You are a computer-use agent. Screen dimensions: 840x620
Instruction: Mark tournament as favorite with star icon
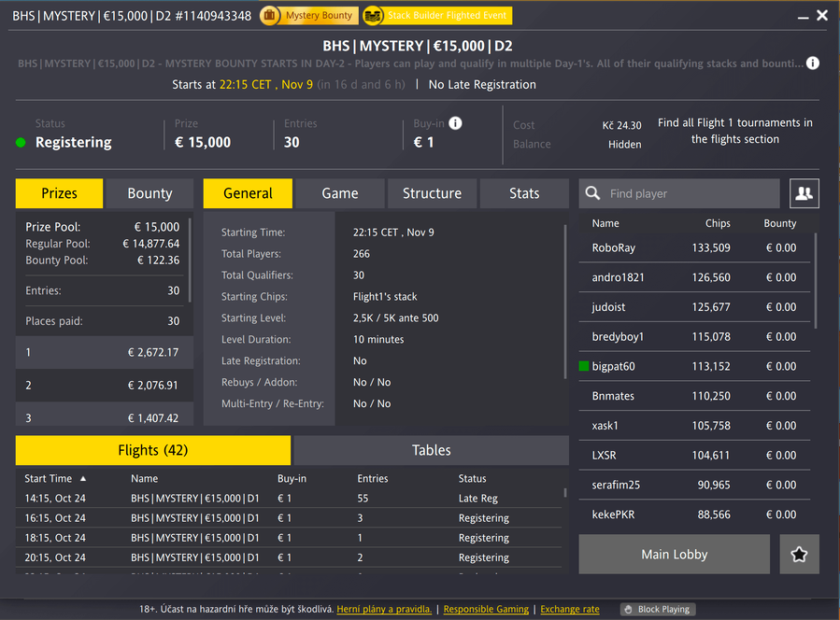(799, 555)
